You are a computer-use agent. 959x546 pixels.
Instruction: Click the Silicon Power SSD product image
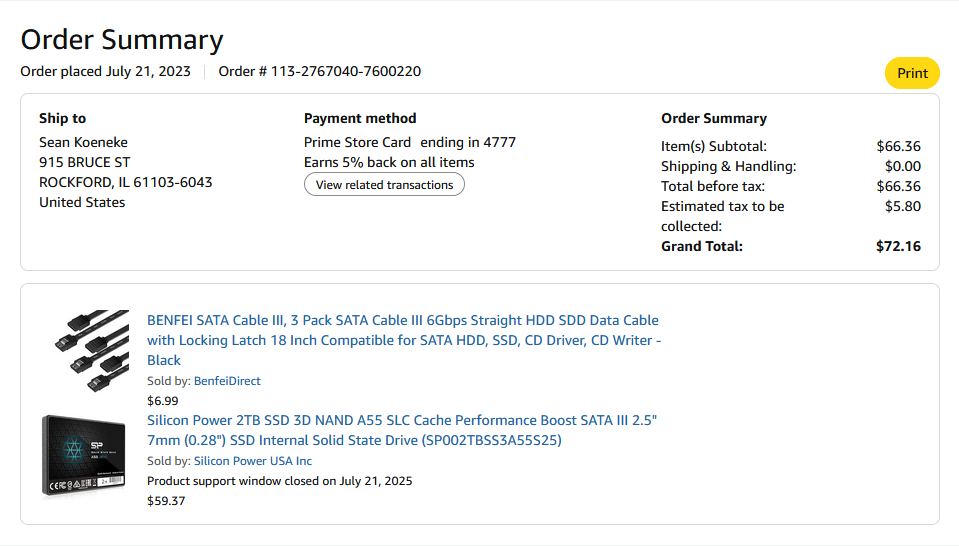(84, 456)
